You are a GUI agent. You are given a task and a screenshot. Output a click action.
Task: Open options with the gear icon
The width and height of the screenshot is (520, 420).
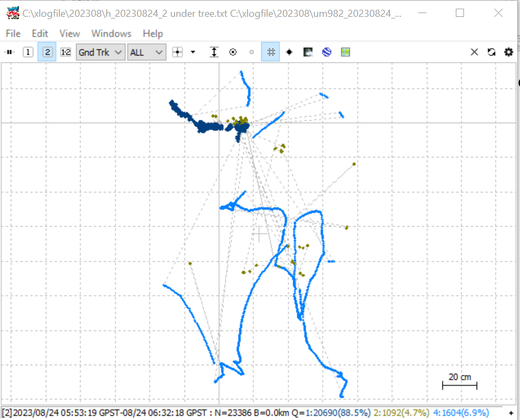coord(509,52)
